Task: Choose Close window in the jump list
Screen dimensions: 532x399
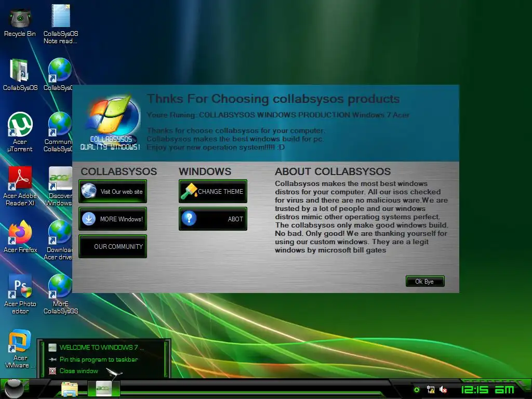Action: pos(79,371)
